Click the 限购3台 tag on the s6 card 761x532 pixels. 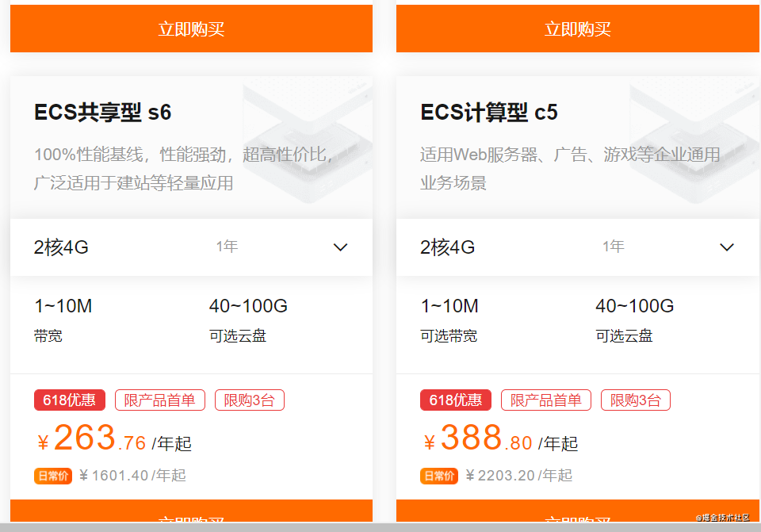[250, 400]
